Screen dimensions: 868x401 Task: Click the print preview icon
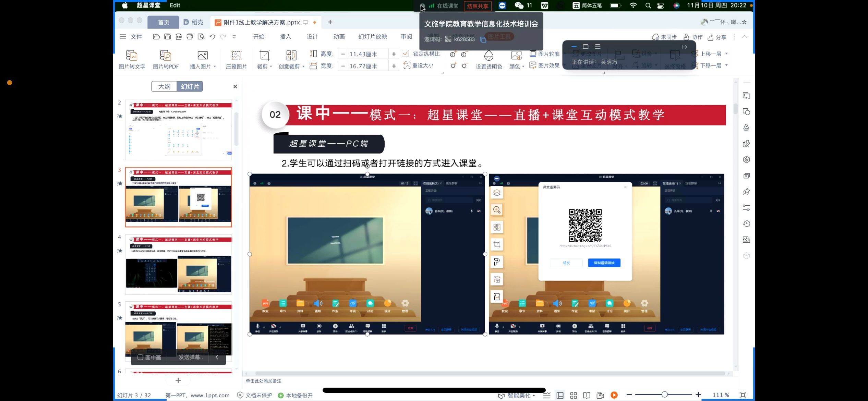point(201,37)
